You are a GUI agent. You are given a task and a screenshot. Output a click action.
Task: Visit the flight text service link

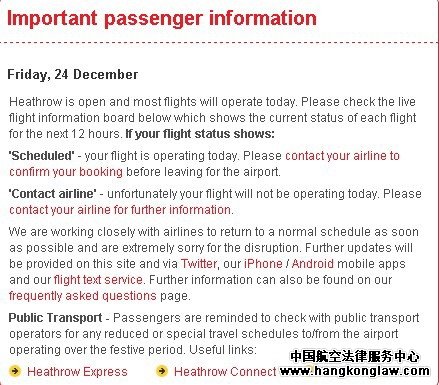point(98,280)
